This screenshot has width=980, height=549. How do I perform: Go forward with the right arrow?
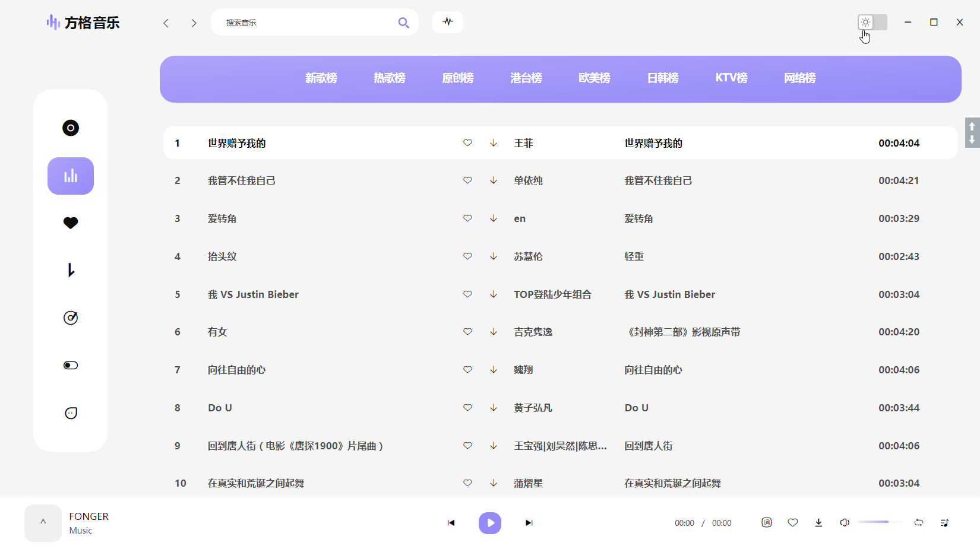194,23
